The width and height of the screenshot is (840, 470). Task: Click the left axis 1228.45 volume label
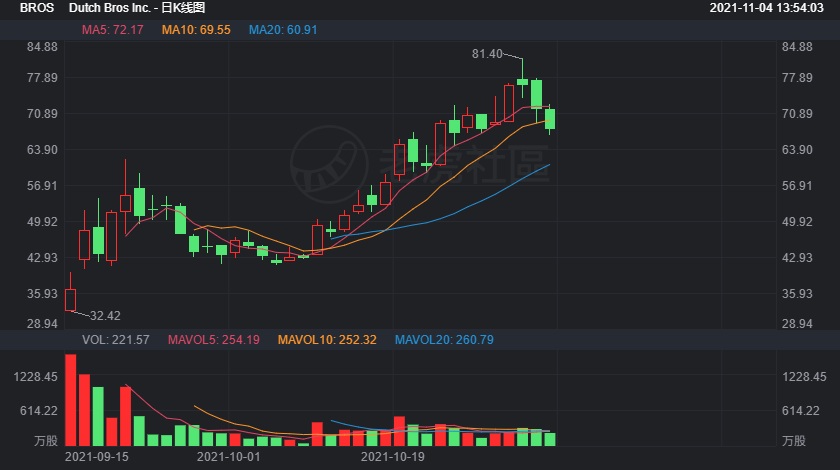[35, 377]
